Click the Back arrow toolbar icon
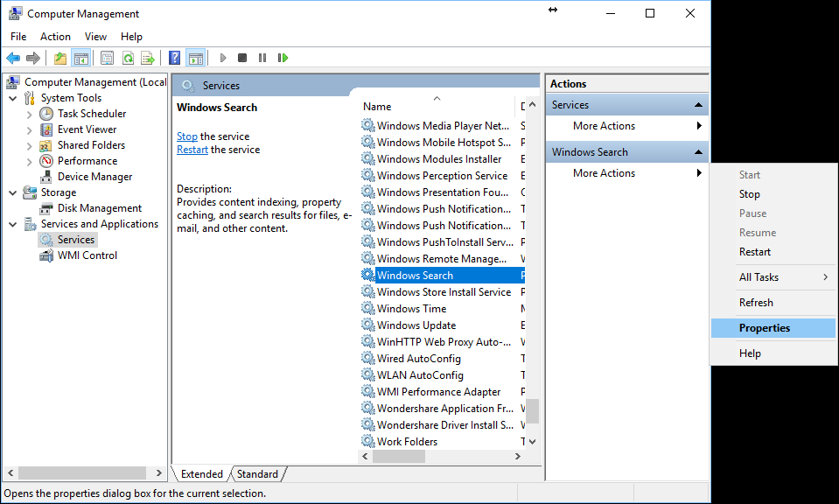839x504 pixels. (x=13, y=58)
